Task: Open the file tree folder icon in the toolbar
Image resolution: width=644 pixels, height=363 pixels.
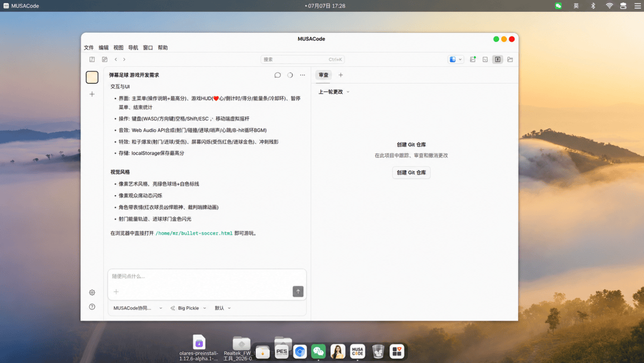Action: click(x=510, y=59)
